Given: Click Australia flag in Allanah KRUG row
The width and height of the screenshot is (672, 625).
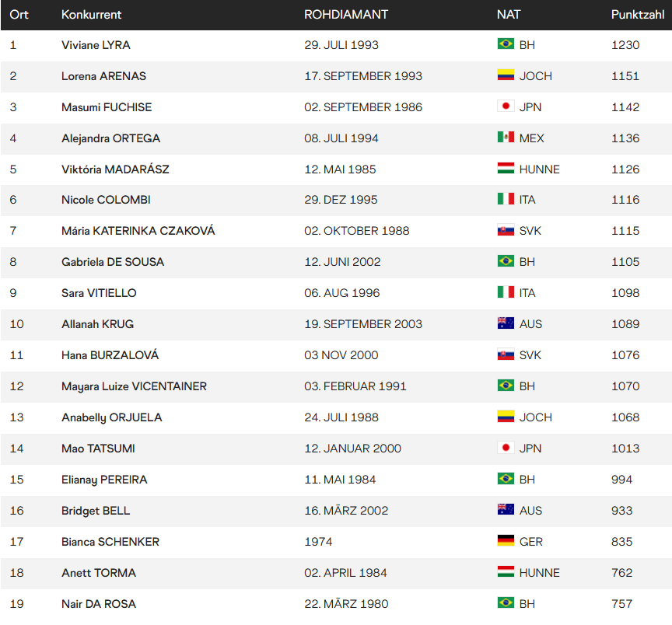Looking at the screenshot, I should pyautogui.click(x=506, y=323).
